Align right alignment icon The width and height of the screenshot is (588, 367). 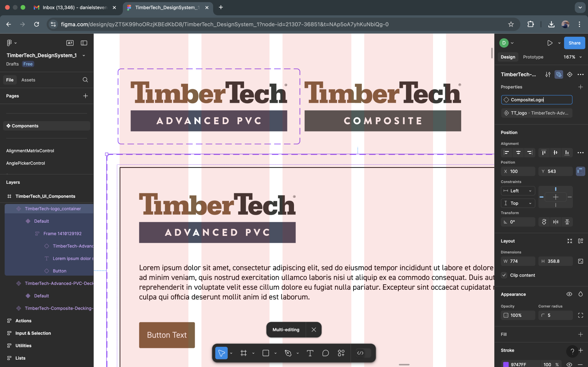point(530,153)
